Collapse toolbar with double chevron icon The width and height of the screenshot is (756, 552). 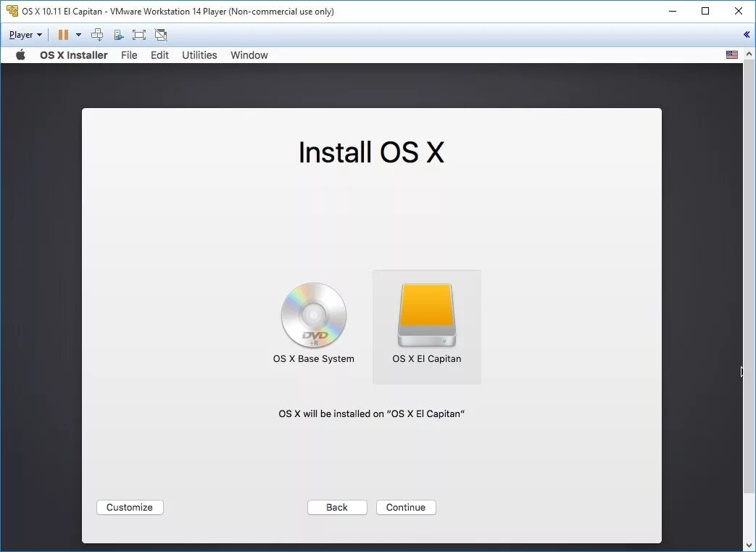pos(747,35)
